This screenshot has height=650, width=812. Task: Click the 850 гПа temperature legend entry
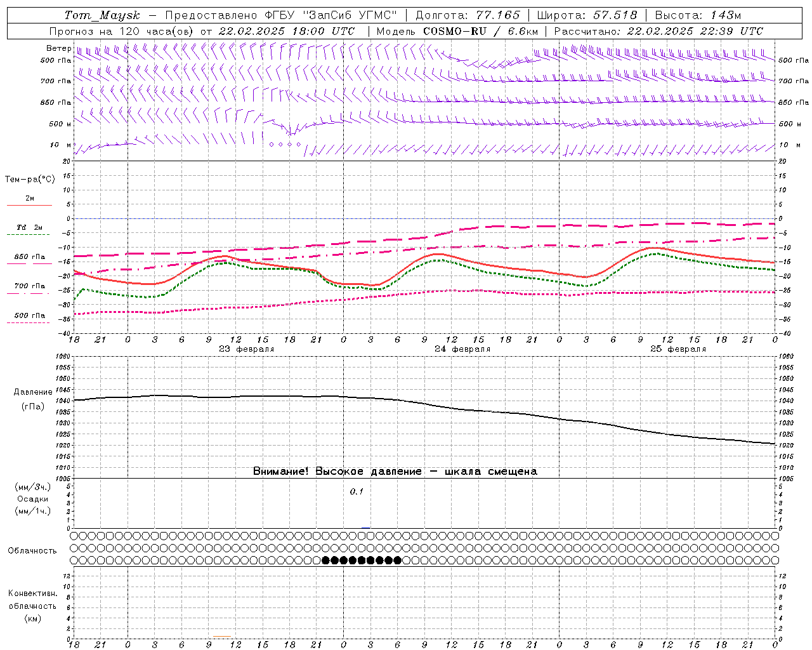click(x=29, y=260)
